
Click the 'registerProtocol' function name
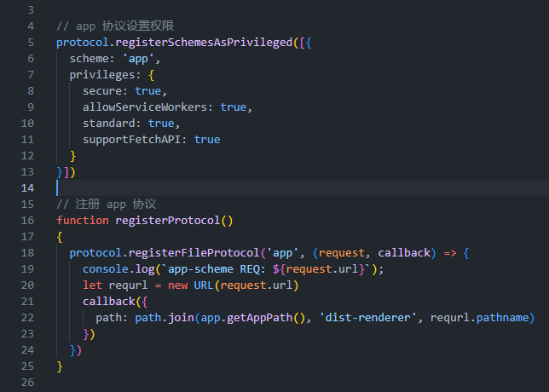pyautogui.click(x=168, y=221)
